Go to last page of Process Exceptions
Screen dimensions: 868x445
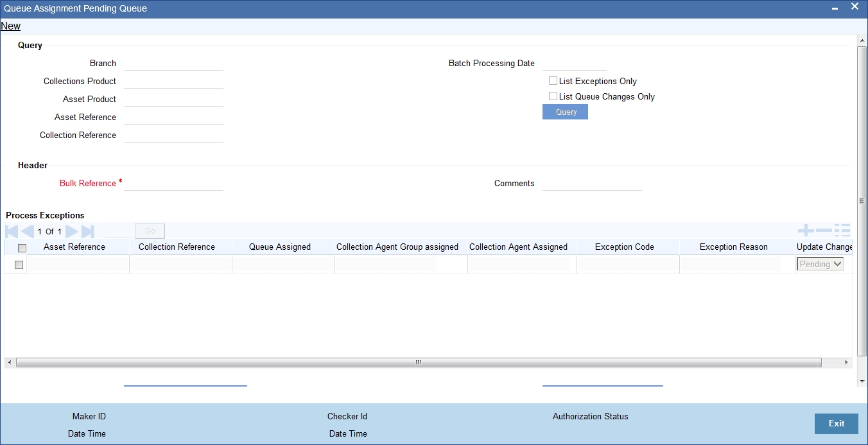click(x=88, y=231)
